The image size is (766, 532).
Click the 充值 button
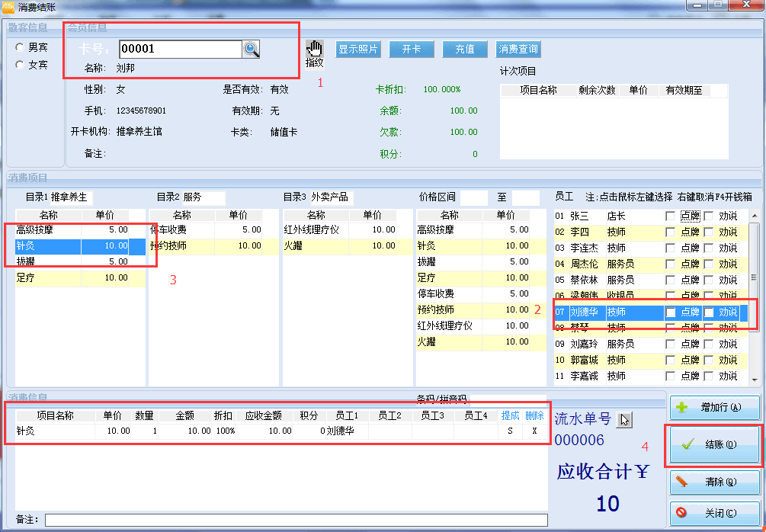tap(465, 49)
